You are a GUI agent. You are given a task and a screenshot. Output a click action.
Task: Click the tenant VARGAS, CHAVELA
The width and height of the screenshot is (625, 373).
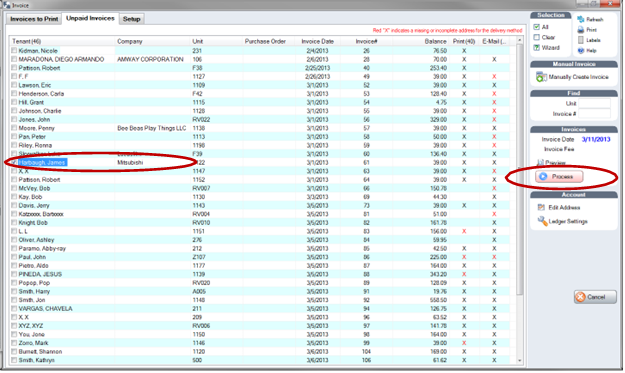pos(45,308)
